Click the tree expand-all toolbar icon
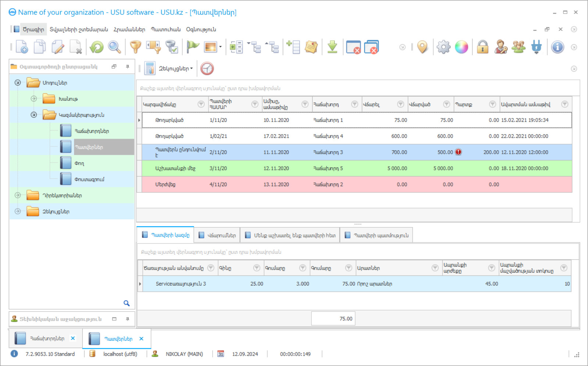The image size is (588, 366). [x=254, y=47]
